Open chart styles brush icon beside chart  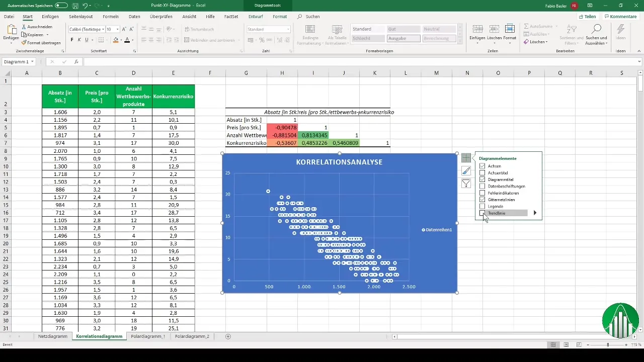466,171
